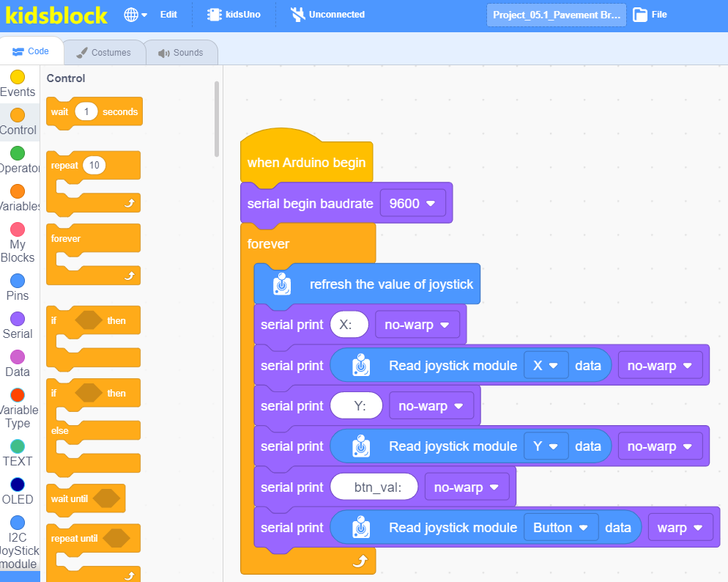
Task: Switch to the Code tab
Action: coord(31,51)
